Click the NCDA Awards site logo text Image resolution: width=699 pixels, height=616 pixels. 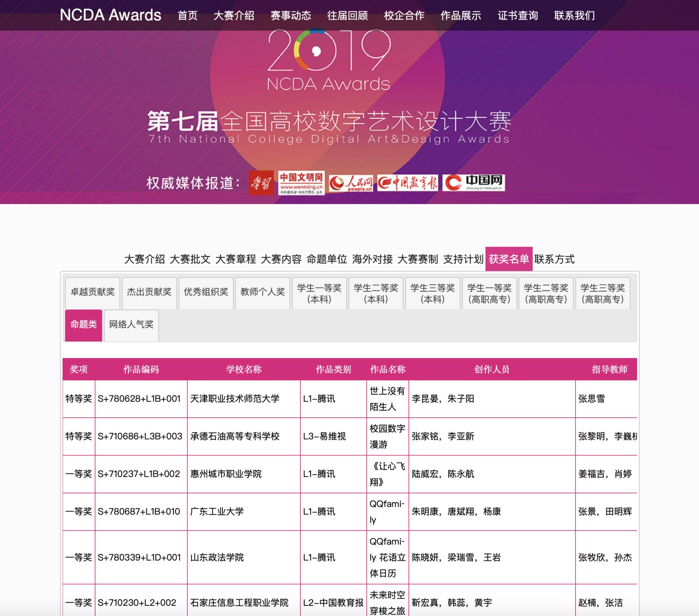point(110,15)
